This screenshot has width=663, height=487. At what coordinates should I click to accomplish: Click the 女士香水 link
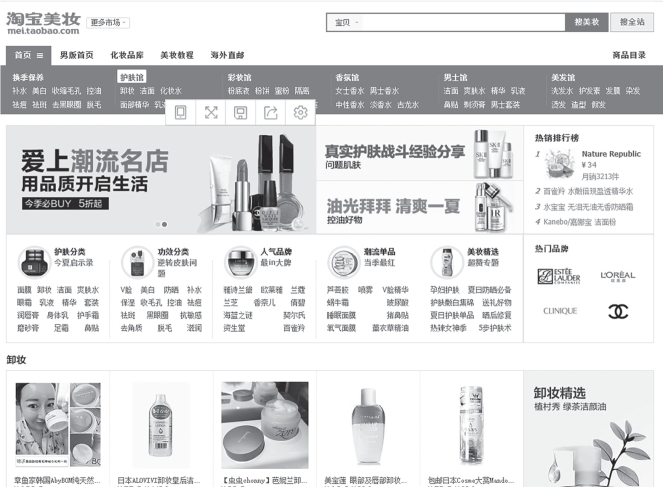(x=350, y=91)
